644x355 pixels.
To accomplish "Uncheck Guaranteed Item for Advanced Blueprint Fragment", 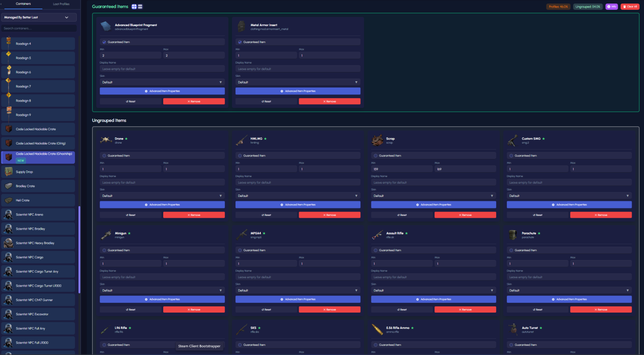I will pos(104,42).
